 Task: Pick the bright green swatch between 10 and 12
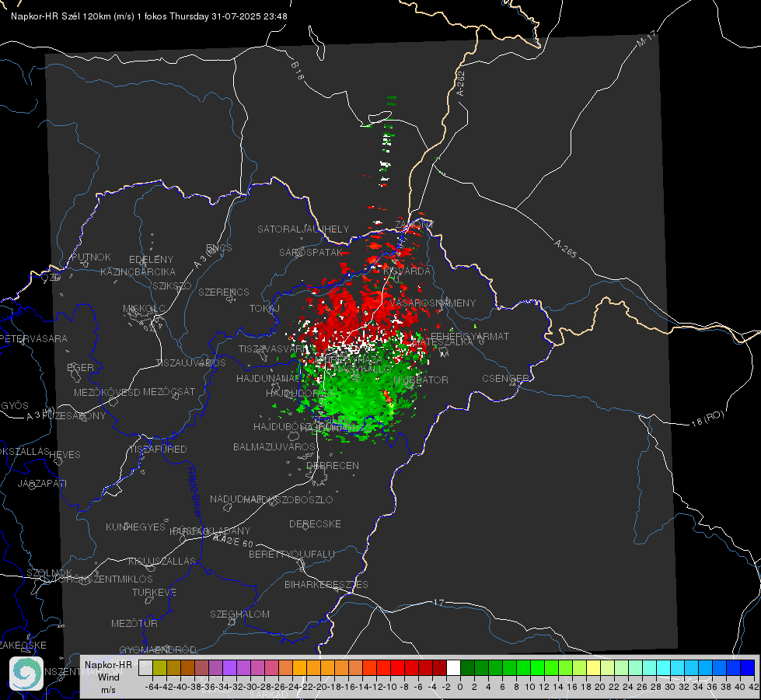(x=537, y=667)
